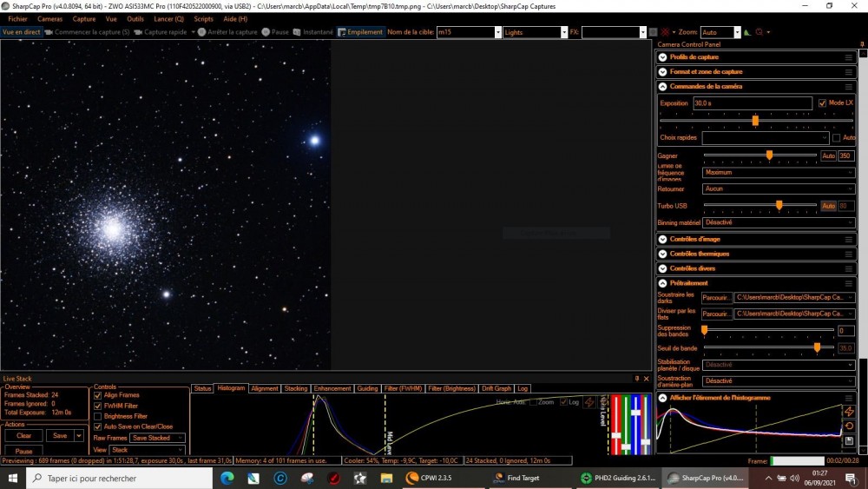The width and height of the screenshot is (868, 489).
Task: Click the Gagner gain slider handle
Action: pos(769,155)
